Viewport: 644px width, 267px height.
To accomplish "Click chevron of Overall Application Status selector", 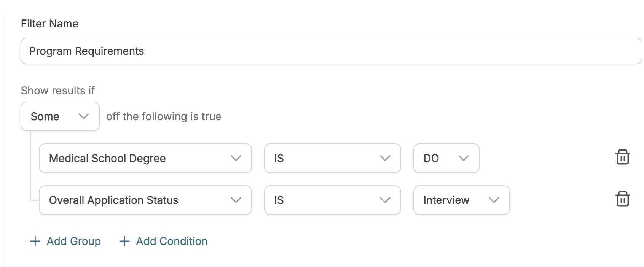I will (x=236, y=200).
